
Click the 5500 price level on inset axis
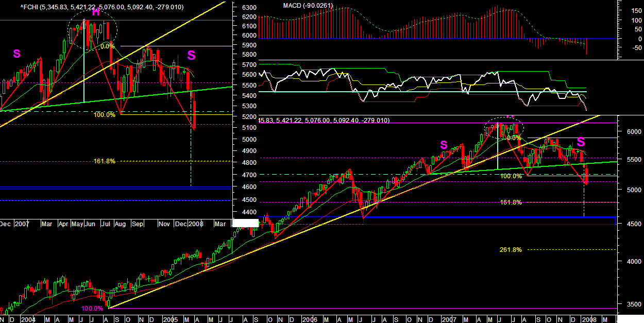click(248, 84)
